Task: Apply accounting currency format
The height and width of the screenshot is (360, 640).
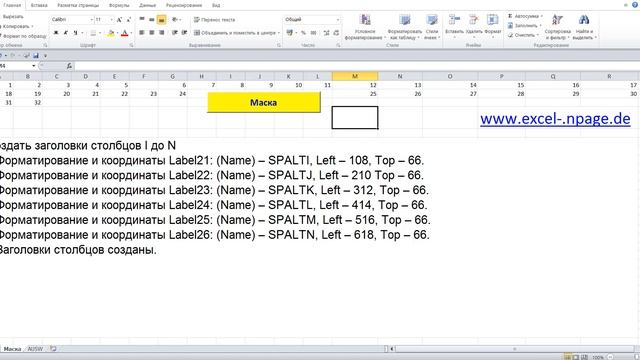Action: click(x=289, y=33)
